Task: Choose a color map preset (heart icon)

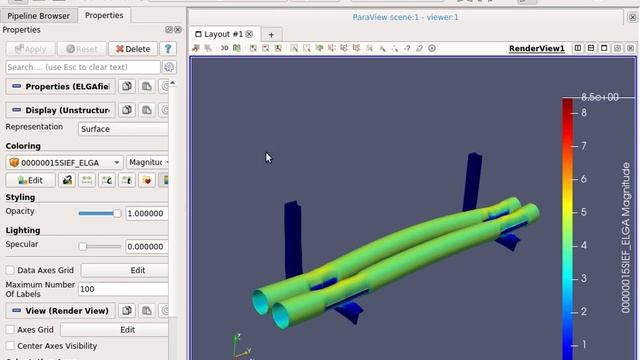Action: (147, 180)
